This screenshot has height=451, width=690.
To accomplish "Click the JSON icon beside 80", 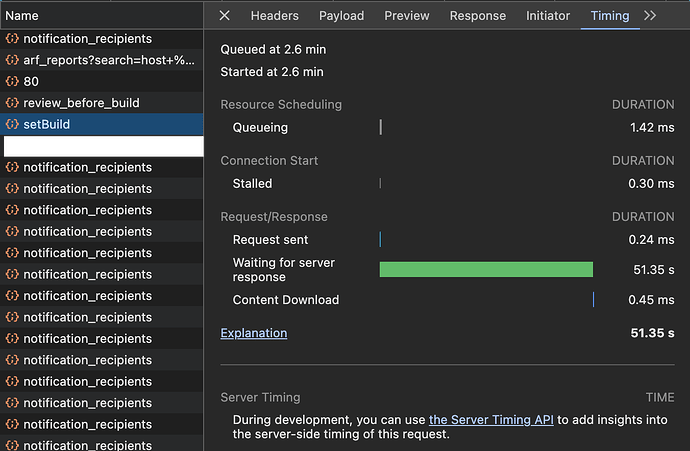I will tap(12, 81).
